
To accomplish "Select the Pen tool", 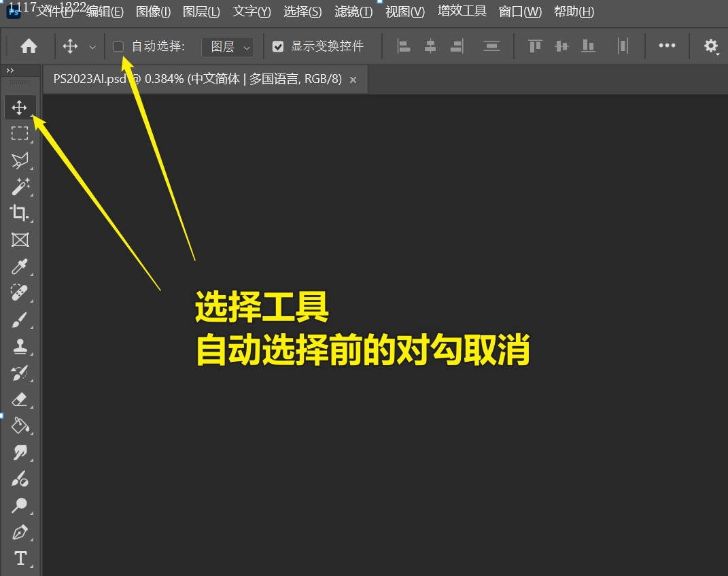I will pyautogui.click(x=20, y=532).
